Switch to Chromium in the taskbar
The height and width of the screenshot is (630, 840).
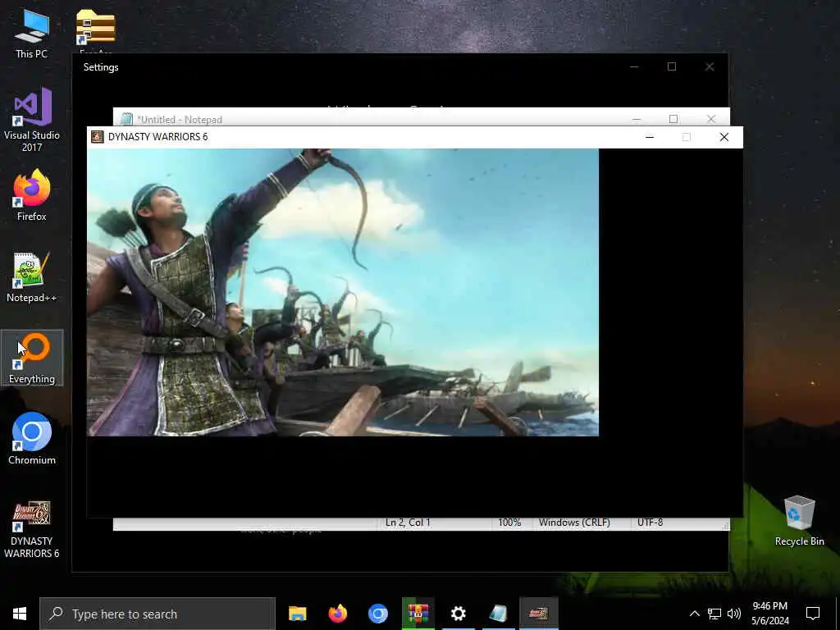point(377,614)
